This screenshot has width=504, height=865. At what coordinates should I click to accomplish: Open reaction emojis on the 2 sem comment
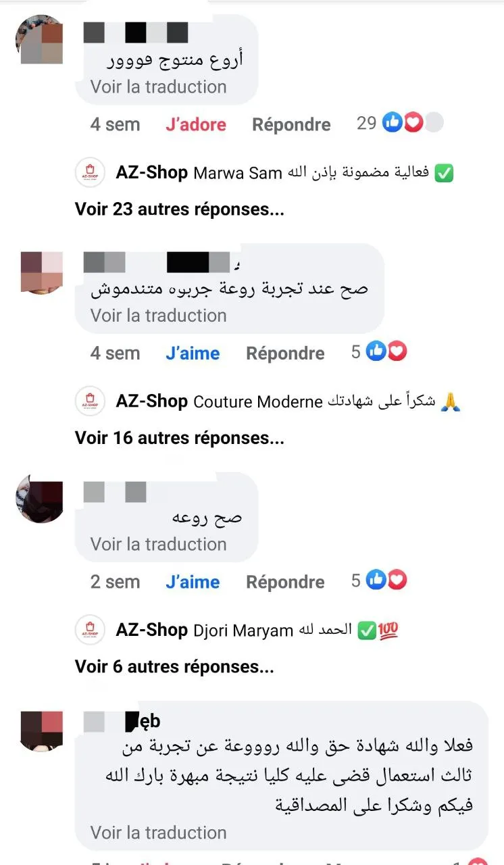(x=386, y=580)
